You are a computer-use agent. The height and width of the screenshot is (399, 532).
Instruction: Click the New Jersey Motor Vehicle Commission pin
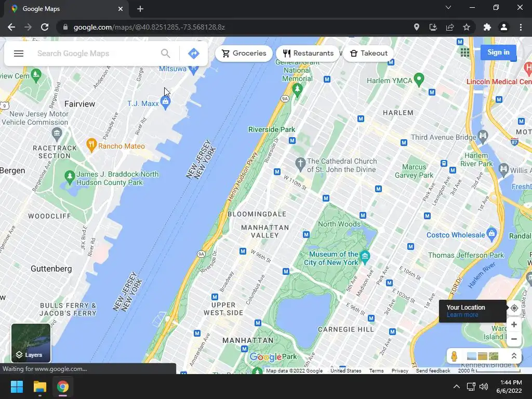tap(57, 134)
